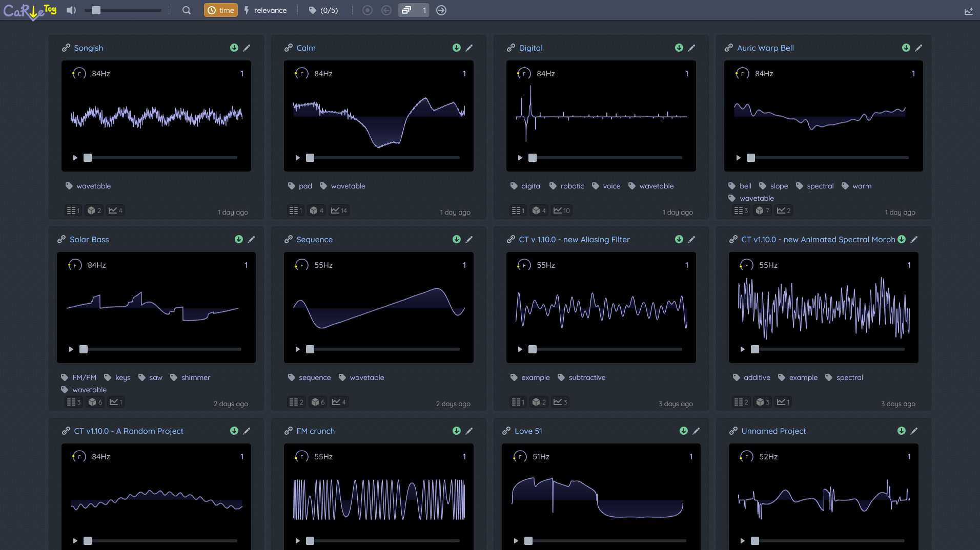980x550 pixels.
Task: Edit the Solar Bass preset
Action: [251, 239]
